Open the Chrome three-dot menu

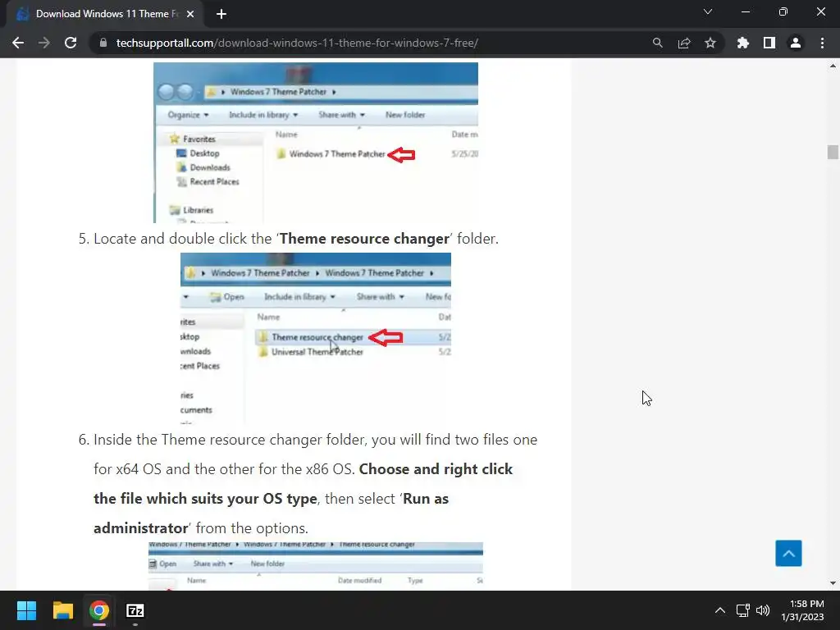point(822,43)
